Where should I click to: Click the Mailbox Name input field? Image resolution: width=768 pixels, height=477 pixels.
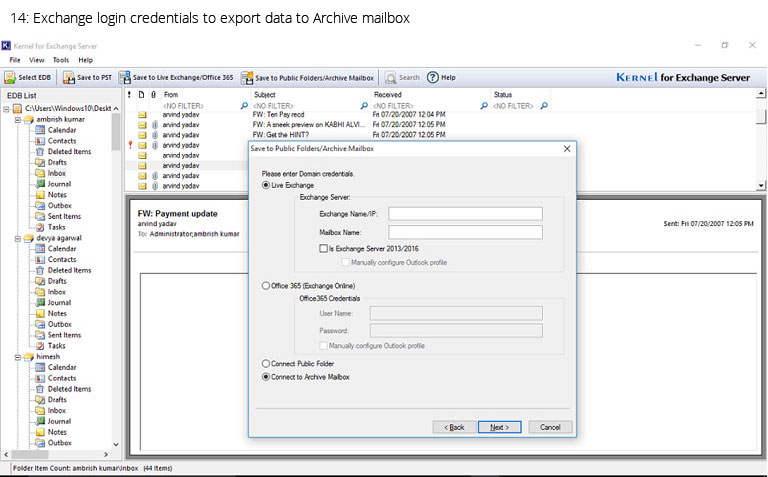pos(465,232)
